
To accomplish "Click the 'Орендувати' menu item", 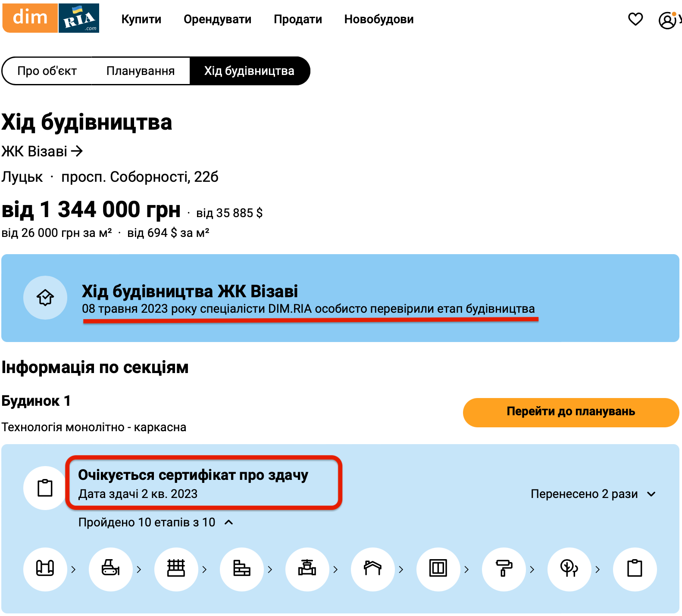I will click(217, 19).
